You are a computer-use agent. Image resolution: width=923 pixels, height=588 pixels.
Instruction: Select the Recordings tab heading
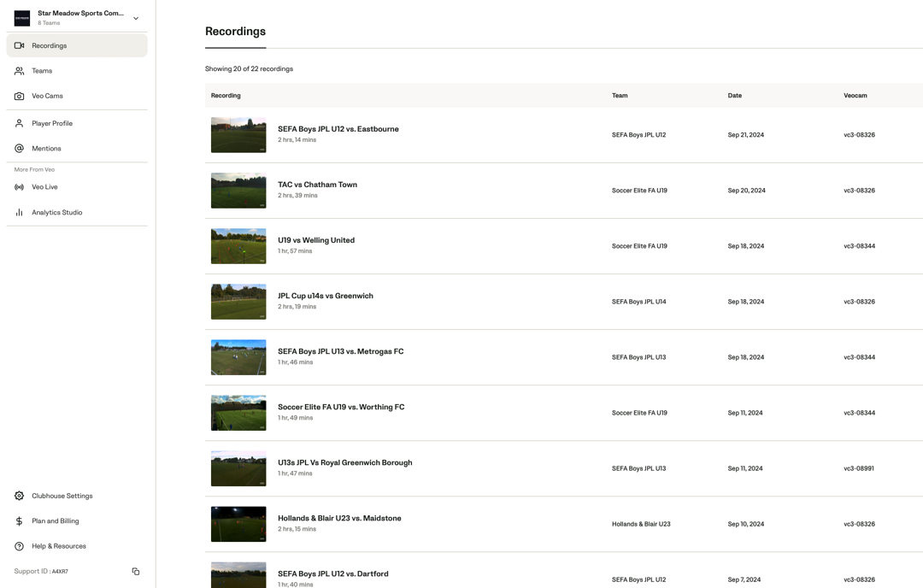(x=235, y=32)
